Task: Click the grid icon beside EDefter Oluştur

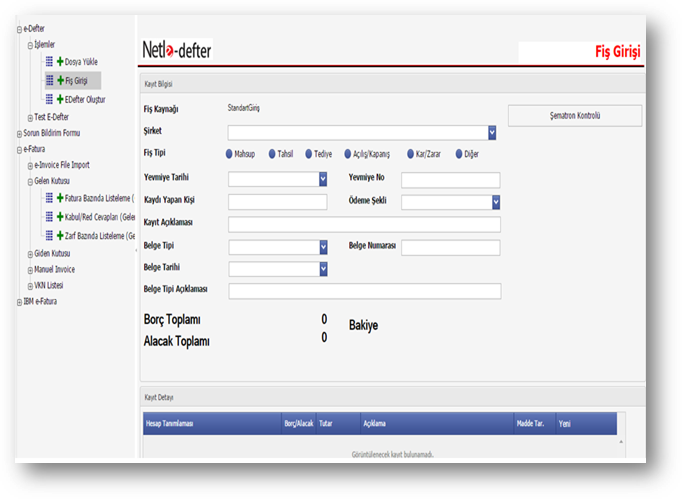Action: coord(49,99)
